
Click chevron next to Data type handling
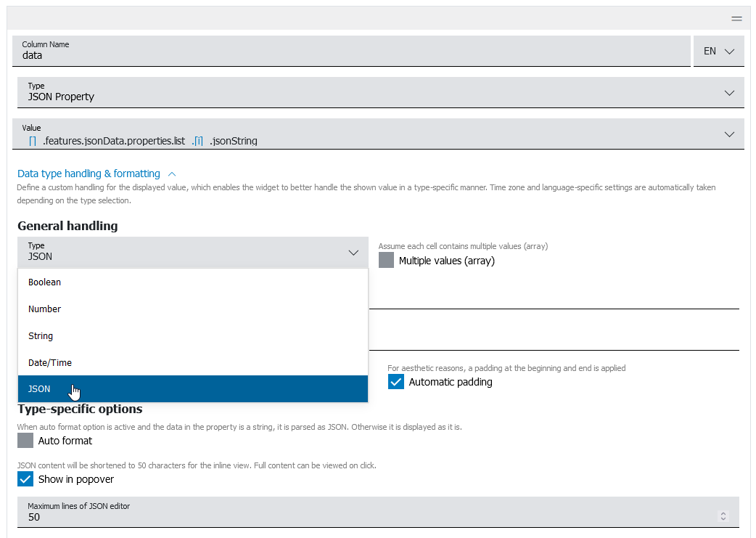(x=172, y=174)
